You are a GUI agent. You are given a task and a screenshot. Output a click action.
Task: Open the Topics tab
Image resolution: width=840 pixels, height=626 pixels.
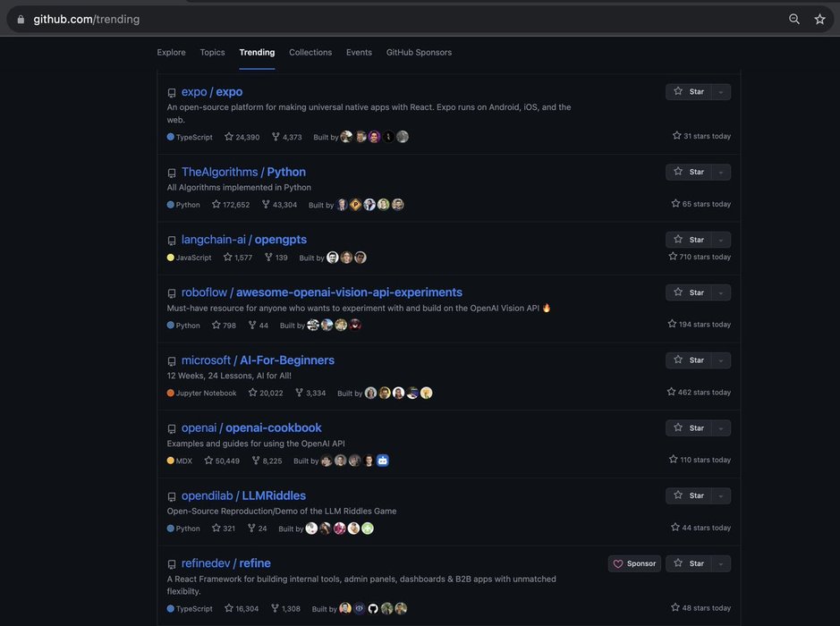click(x=212, y=53)
